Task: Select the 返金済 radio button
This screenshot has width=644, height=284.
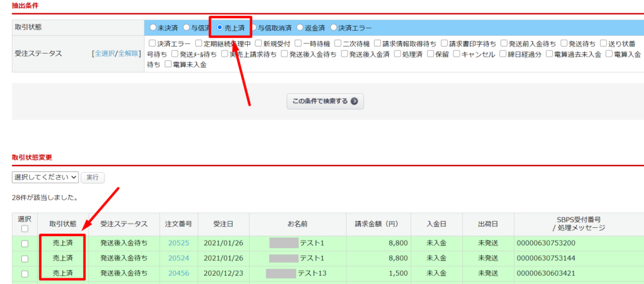Action: coord(300,28)
